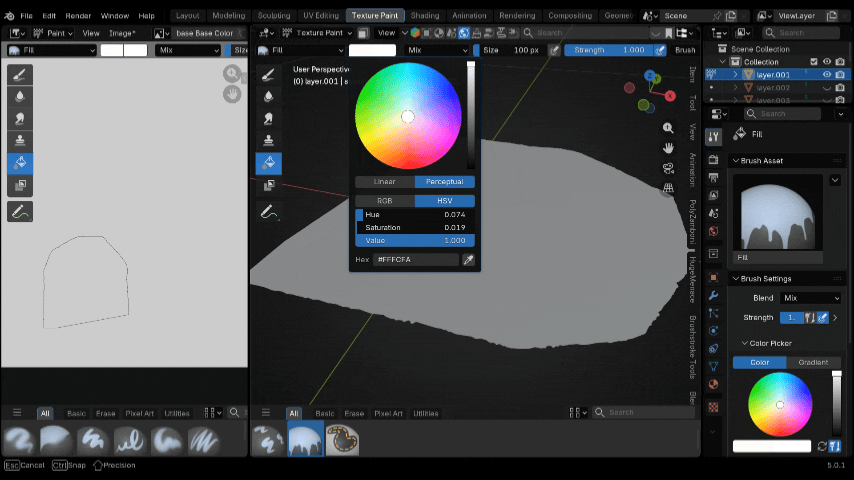
Task: Open the Render menu
Action: point(78,16)
